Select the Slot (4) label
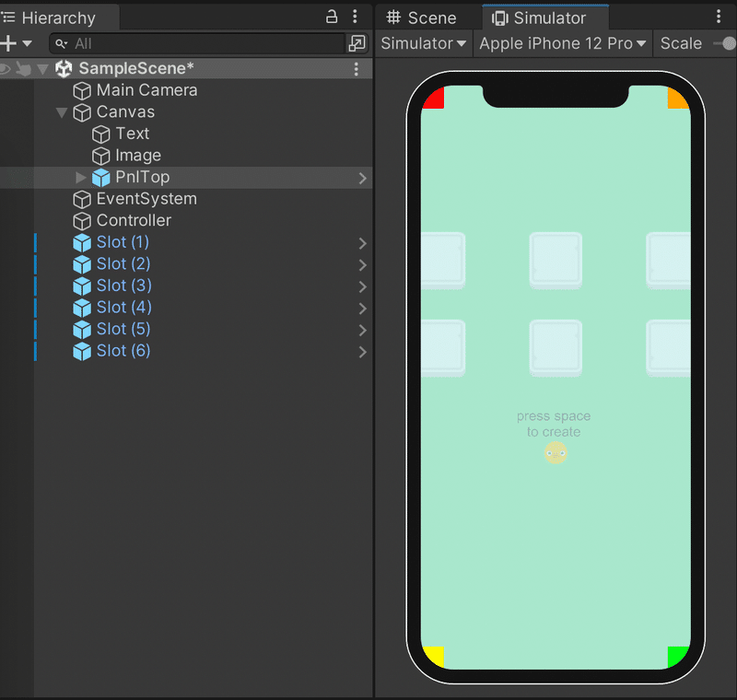The width and height of the screenshot is (737, 700). click(x=124, y=308)
